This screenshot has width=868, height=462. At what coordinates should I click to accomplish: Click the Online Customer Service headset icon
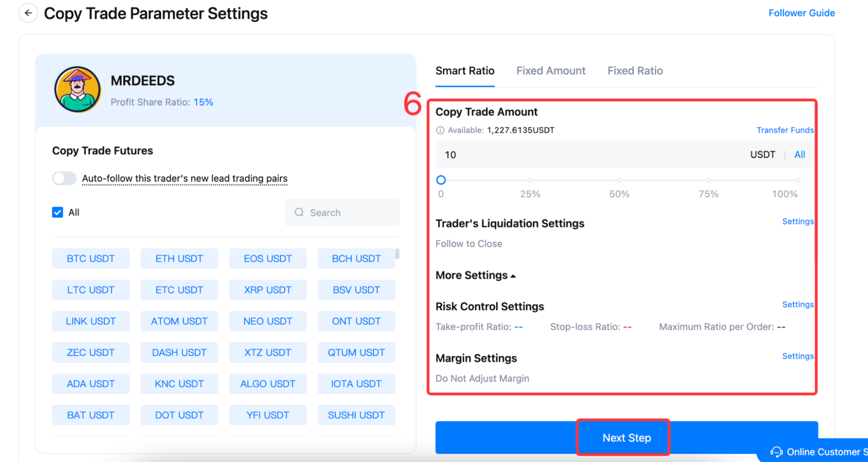coord(776,452)
